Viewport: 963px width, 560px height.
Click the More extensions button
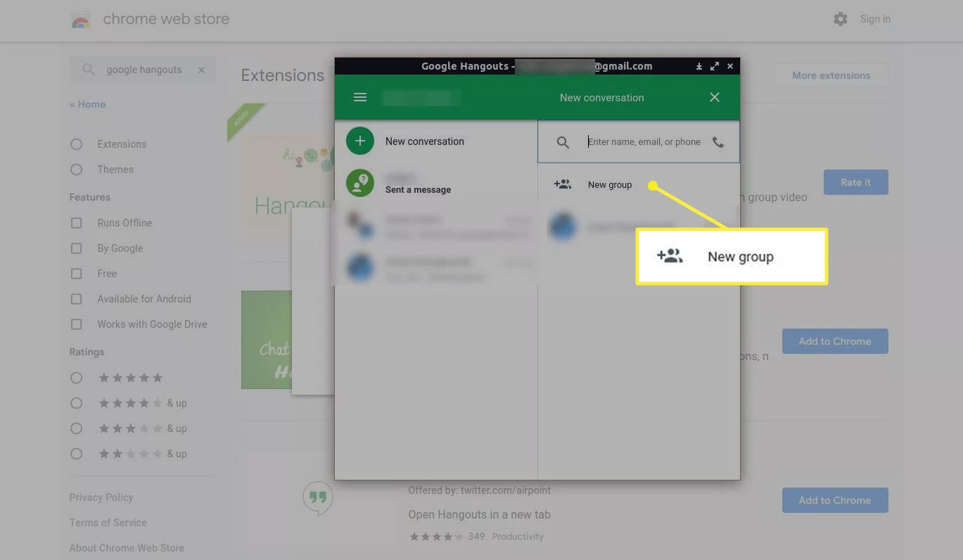(831, 75)
